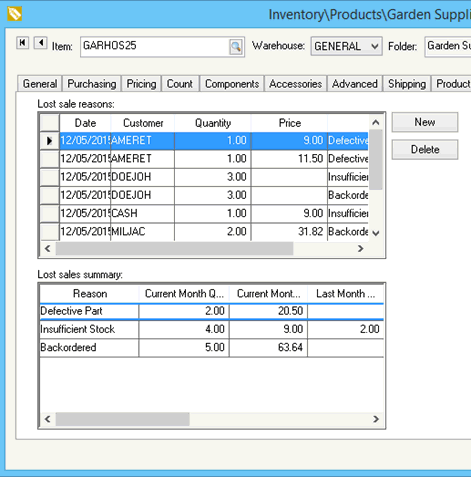The image size is (471, 477).
Task: Click the Current Month Q... column header
Action: [x=184, y=294]
